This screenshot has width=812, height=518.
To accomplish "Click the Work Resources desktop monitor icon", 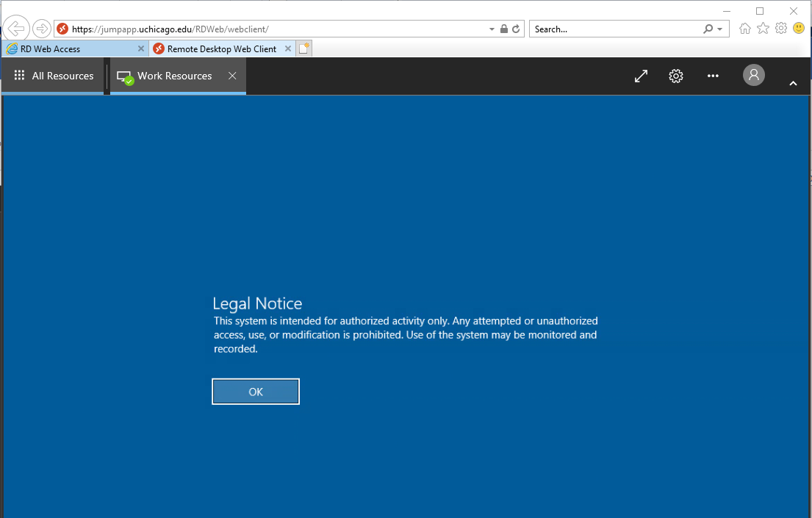I will tap(124, 75).
